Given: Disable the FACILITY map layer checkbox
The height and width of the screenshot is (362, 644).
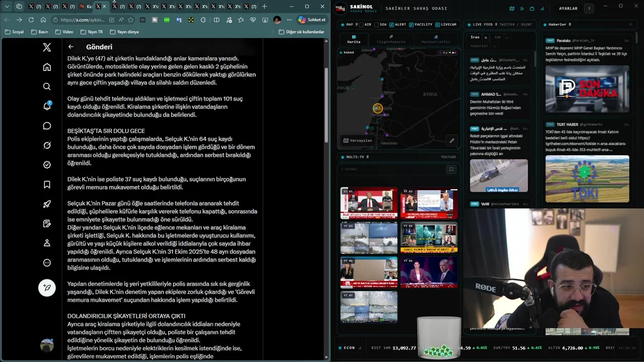Looking at the screenshot, I should click(x=412, y=24).
